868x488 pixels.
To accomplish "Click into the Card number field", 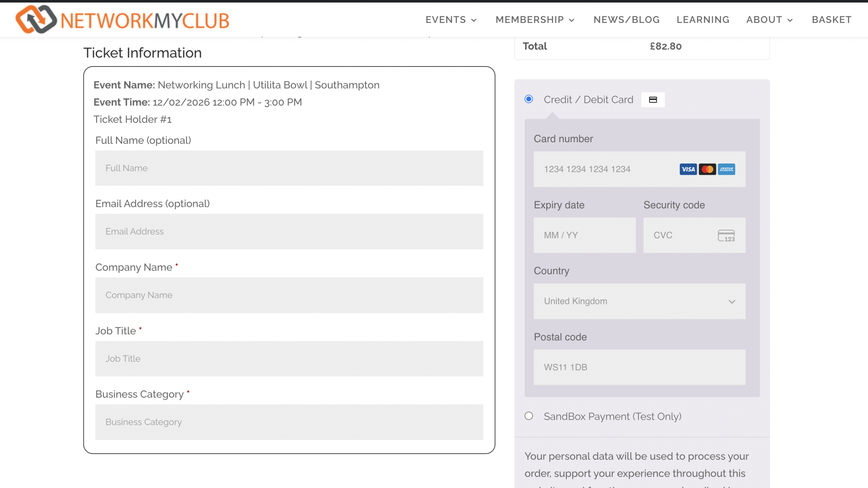I will (x=604, y=169).
